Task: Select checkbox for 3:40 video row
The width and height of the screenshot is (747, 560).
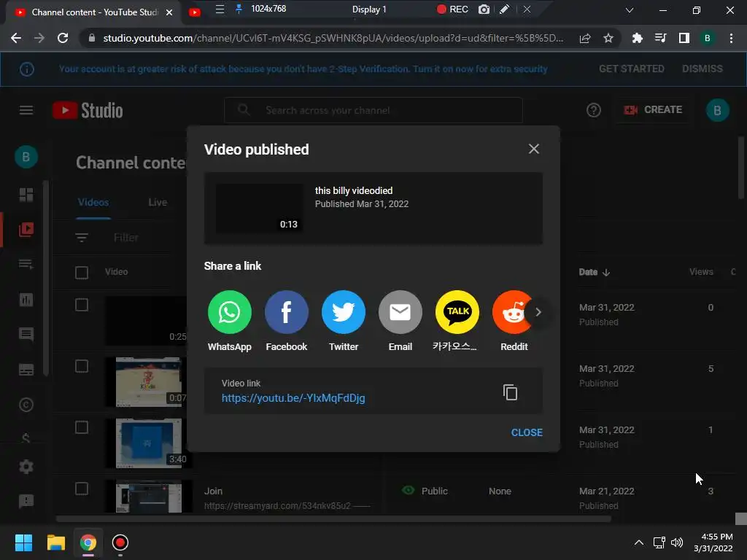Action: pos(82,427)
